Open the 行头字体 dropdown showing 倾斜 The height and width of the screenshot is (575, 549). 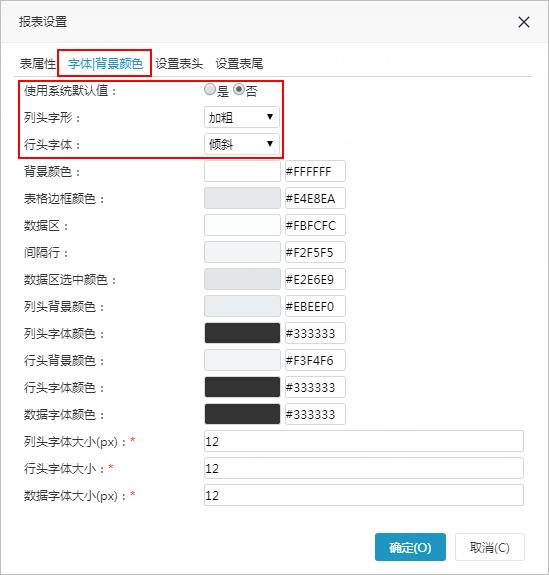[242, 144]
